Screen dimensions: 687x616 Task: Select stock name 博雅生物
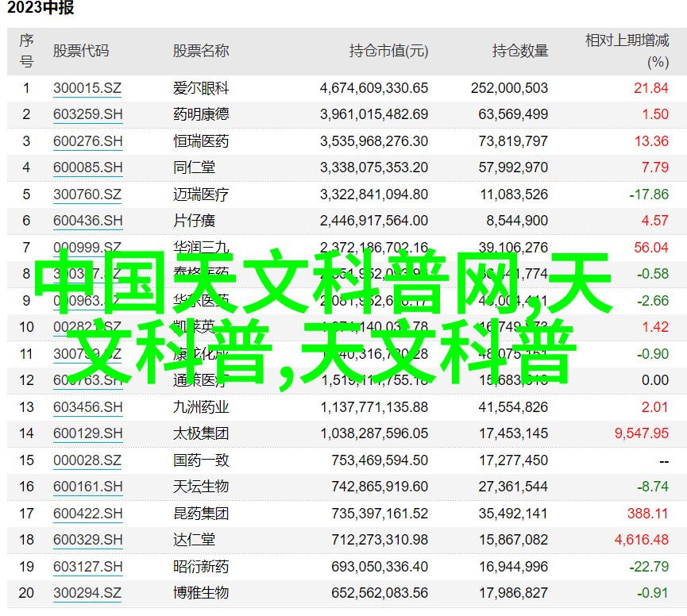201,593
